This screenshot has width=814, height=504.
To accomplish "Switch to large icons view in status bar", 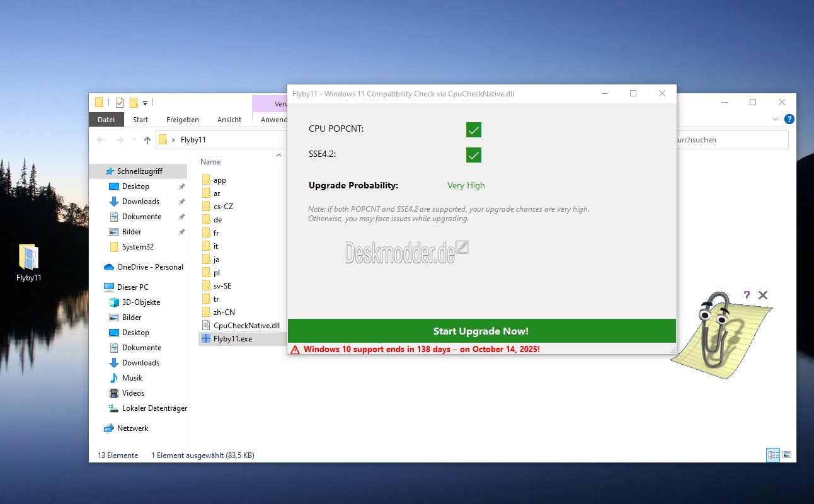I will pos(786,455).
